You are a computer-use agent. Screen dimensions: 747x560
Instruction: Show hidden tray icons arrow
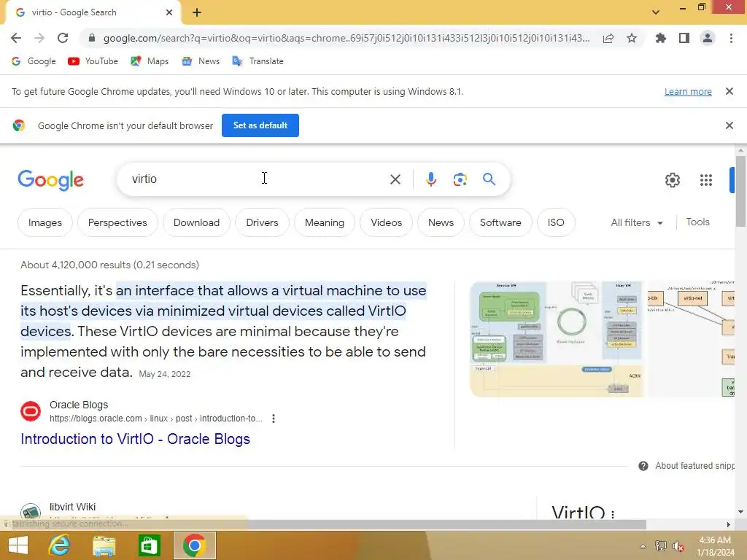643,546
